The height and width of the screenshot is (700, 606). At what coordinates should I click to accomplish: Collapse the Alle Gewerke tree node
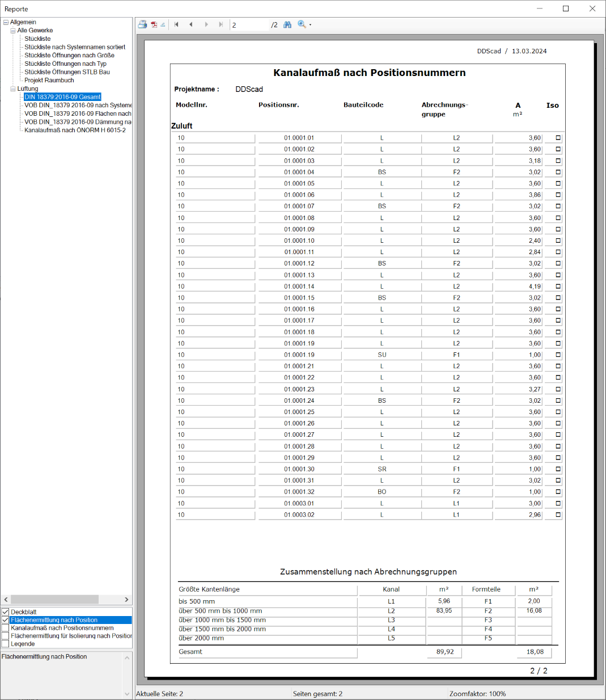tap(13, 31)
